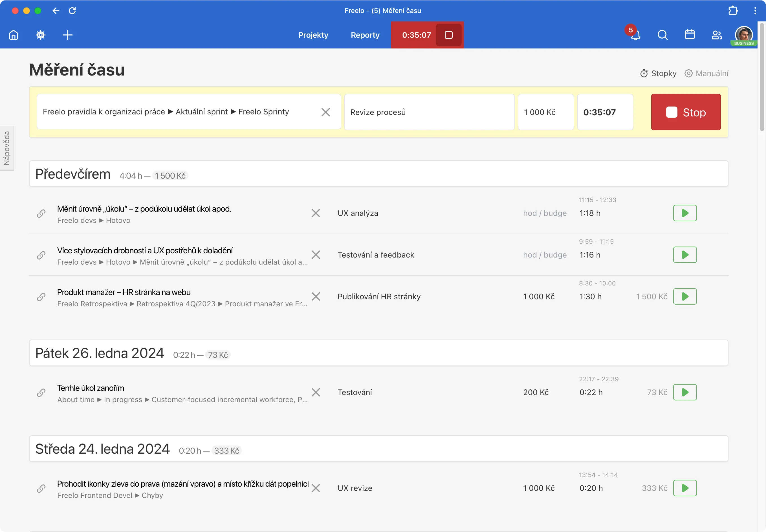Screen dimensions: 766x532
Task: Click the 22:17 - 22:39 time range
Action: tap(599, 379)
